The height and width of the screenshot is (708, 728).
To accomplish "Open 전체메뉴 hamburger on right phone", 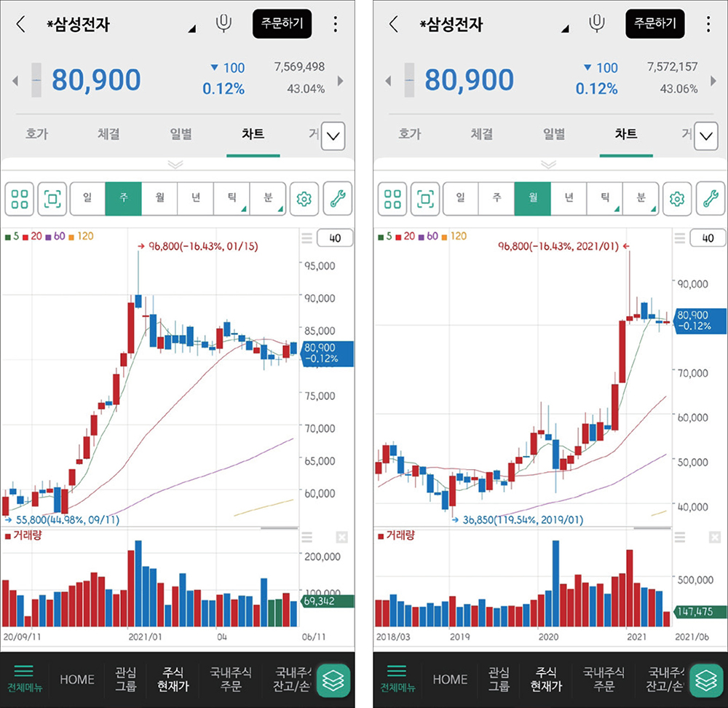I will point(397,679).
